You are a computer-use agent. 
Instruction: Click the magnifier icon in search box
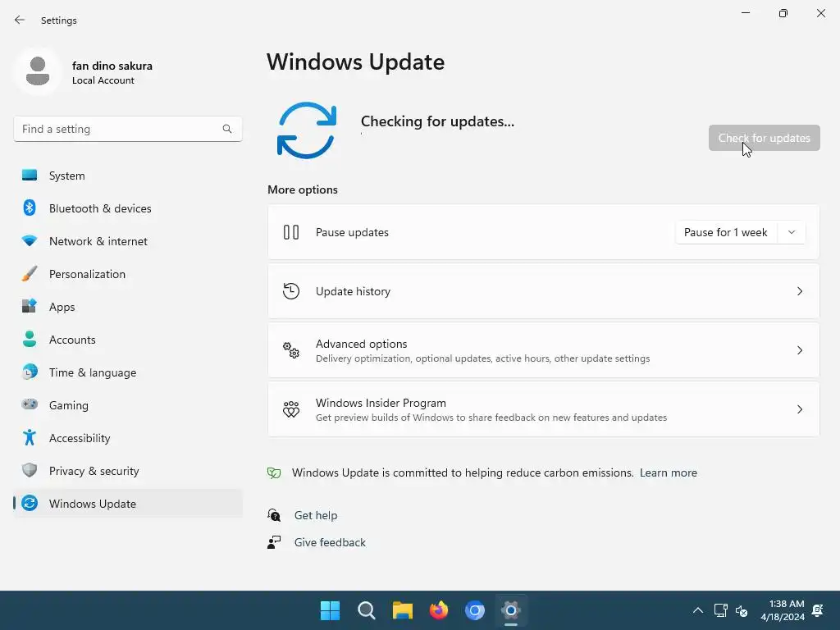coord(227,129)
